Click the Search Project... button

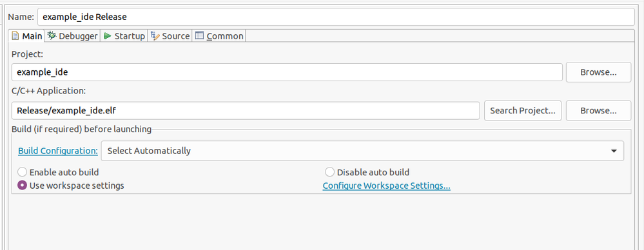coord(523,110)
